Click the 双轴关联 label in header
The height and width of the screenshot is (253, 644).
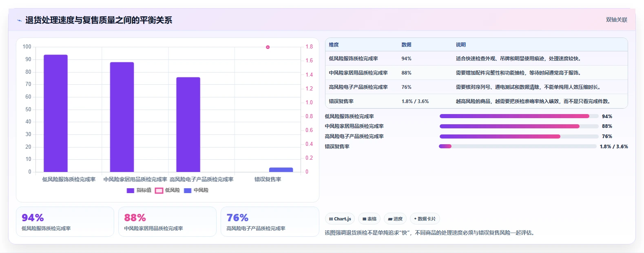616,20
